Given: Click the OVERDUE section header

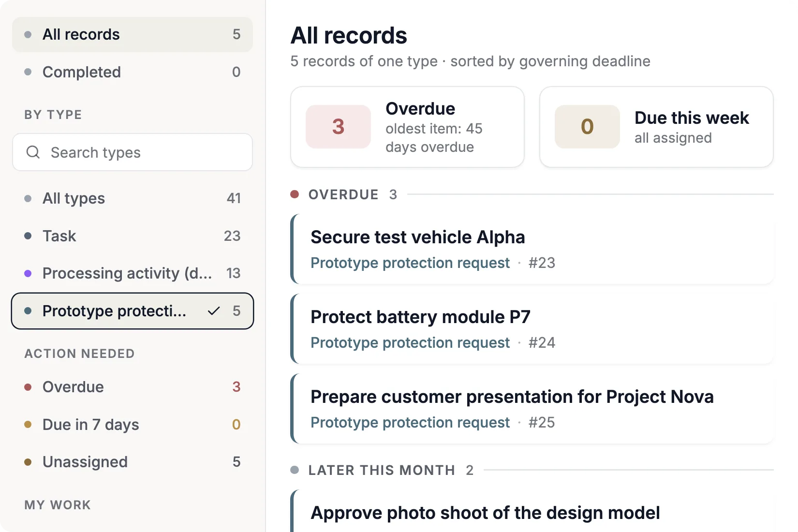Looking at the screenshot, I should pos(343,194).
